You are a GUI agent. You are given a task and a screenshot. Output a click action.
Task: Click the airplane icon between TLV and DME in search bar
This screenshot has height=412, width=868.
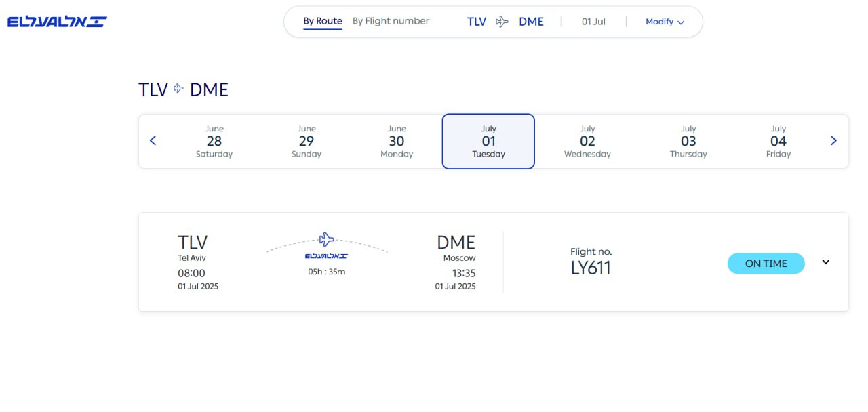[502, 22]
